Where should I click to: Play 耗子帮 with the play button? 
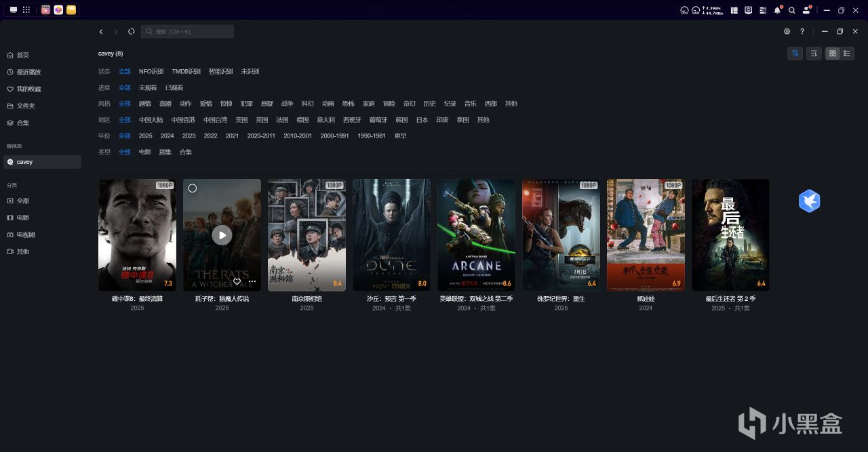tap(222, 235)
